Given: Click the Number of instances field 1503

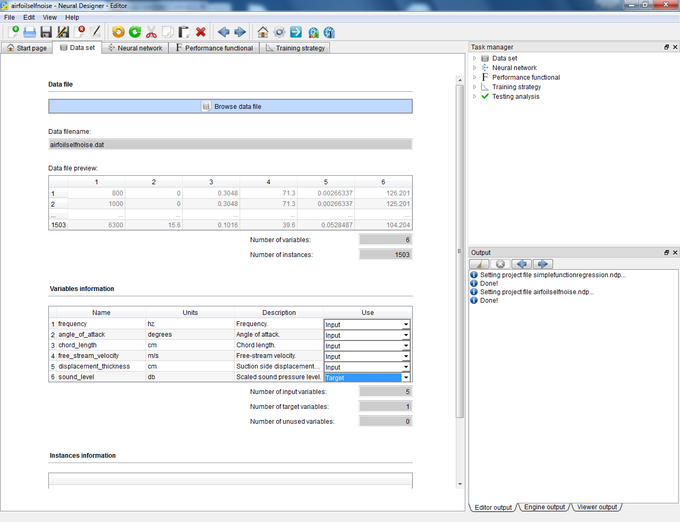Looking at the screenshot, I should (386, 254).
